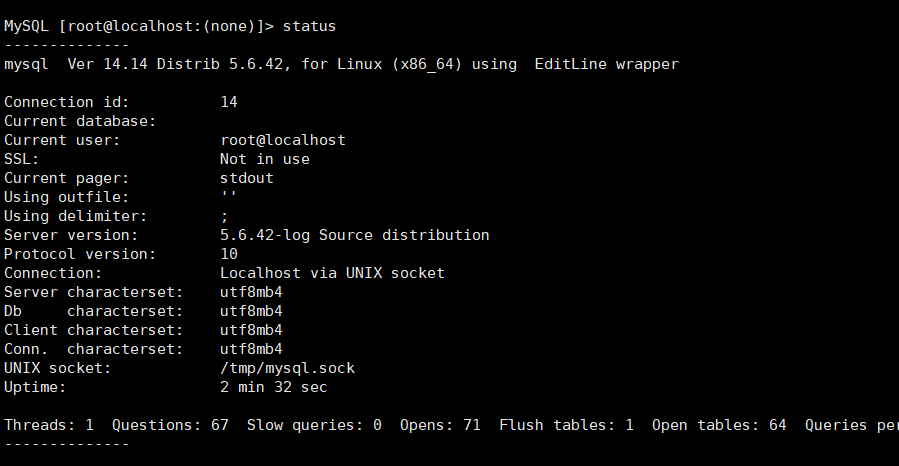
Task: Click the 'Current database:' label
Action: [x=80, y=121]
